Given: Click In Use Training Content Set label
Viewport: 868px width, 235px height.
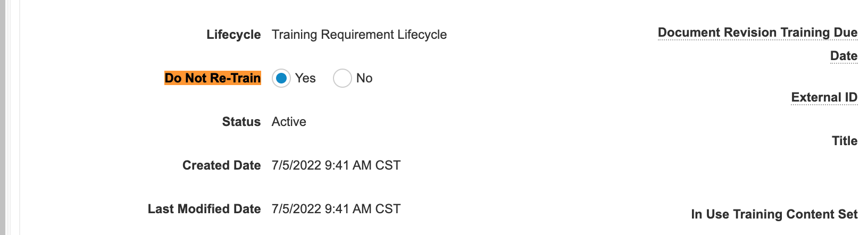Looking at the screenshot, I should pyautogui.click(x=774, y=214).
